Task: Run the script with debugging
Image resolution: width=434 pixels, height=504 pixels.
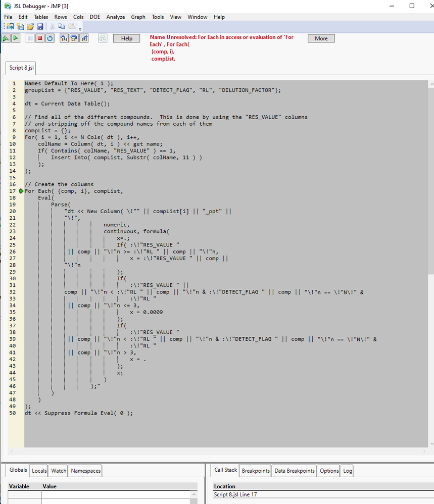Action: (x=6, y=38)
